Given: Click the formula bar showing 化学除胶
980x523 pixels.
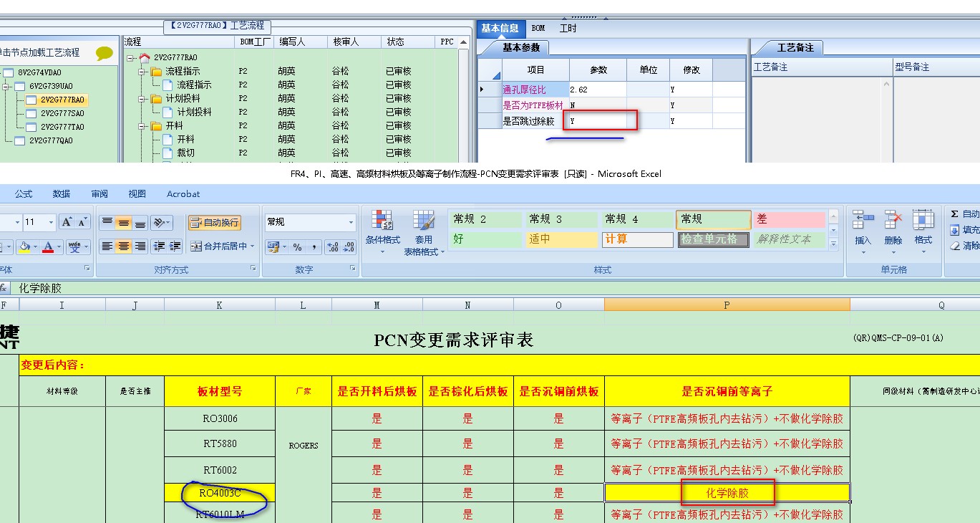Looking at the screenshot, I should point(494,288).
